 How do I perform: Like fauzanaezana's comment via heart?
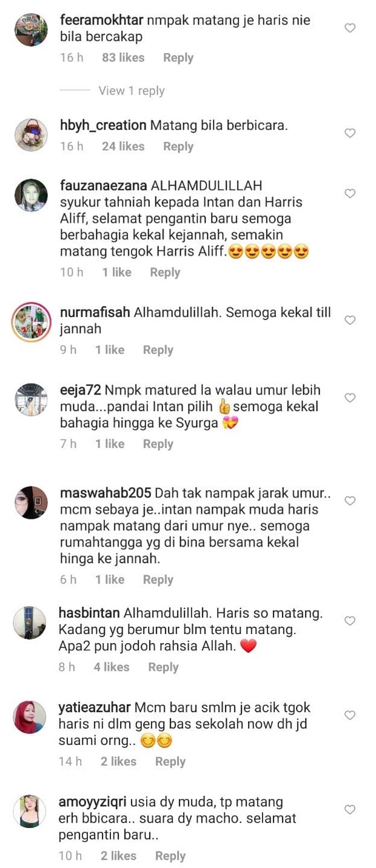pos(350,193)
